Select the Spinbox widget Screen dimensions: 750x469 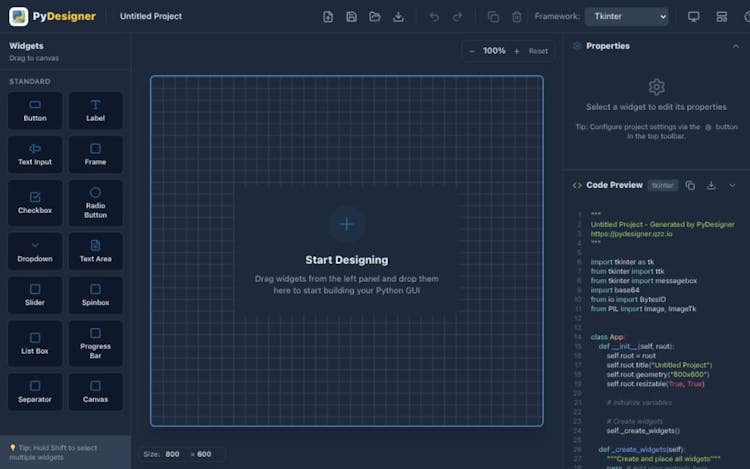click(x=95, y=295)
